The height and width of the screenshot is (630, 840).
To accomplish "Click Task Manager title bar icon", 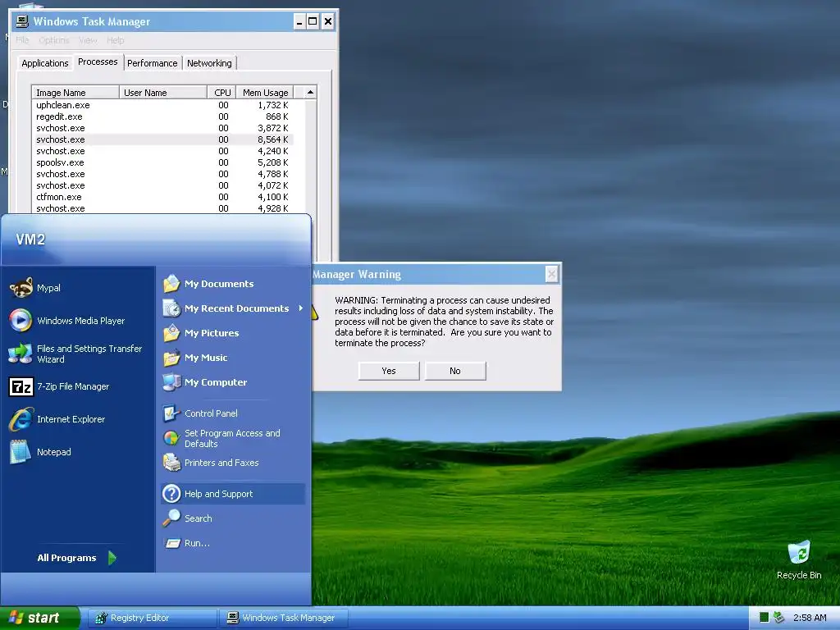I will [22, 21].
